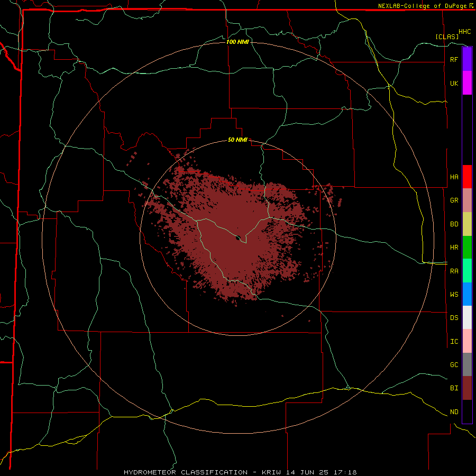Select the BD yellow legend swatch
476x476 pixels.
click(467, 224)
